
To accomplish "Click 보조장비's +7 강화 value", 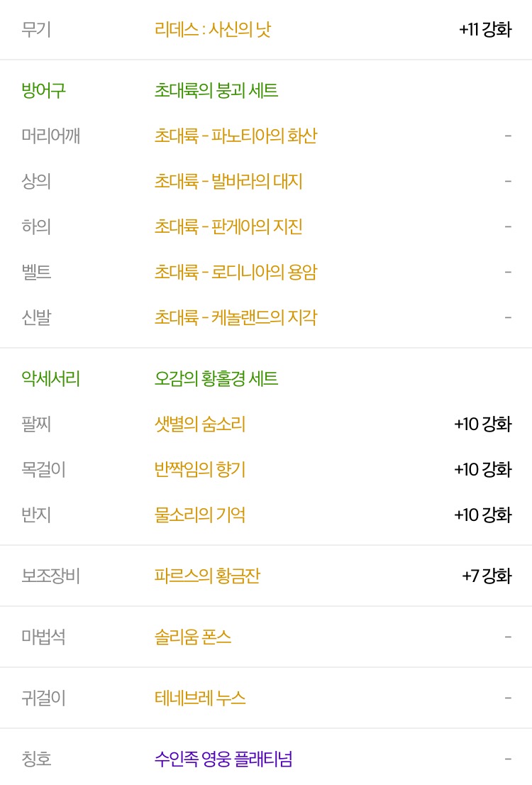I will tap(487, 576).
